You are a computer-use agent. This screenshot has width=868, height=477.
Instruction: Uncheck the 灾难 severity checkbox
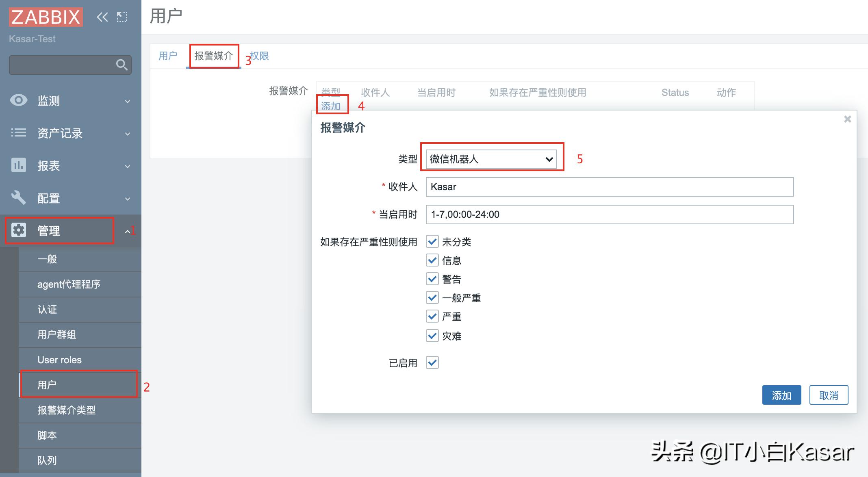point(432,336)
